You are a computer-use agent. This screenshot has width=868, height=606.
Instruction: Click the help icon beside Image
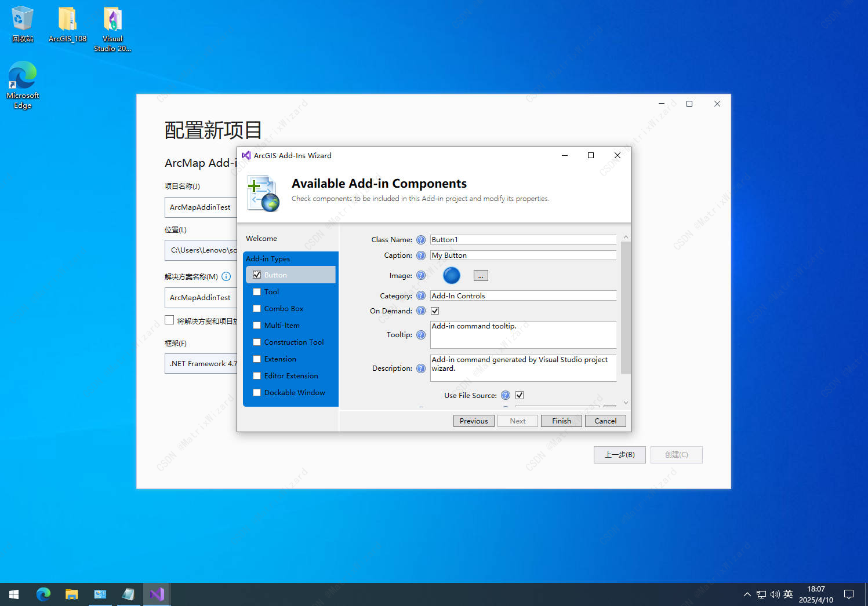click(421, 276)
